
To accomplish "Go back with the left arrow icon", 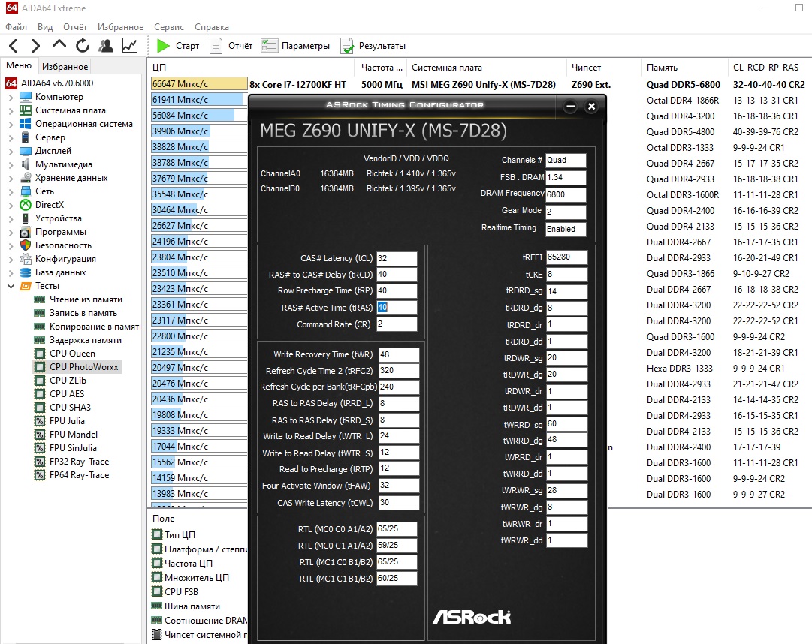I will pos(14,46).
